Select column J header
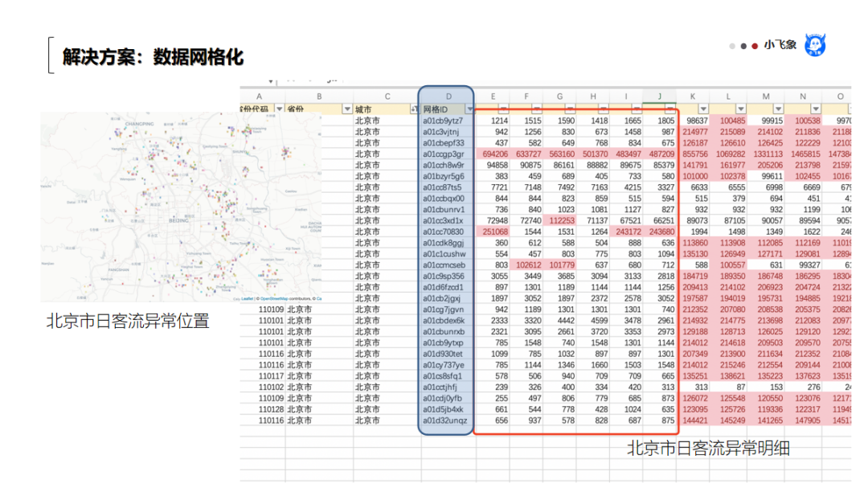The width and height of the screenshot is (868, 484). pyautogui.click(x=659, y=96)
